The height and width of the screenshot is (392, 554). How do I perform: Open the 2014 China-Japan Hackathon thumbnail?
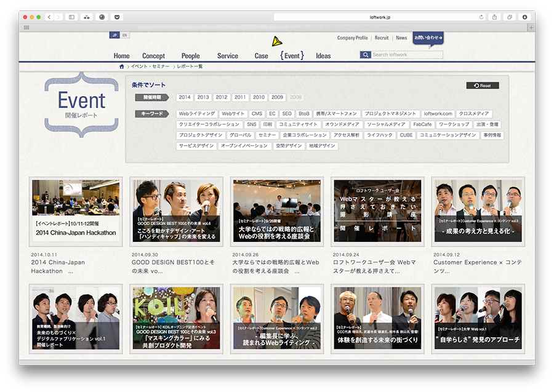pos(76,212)
